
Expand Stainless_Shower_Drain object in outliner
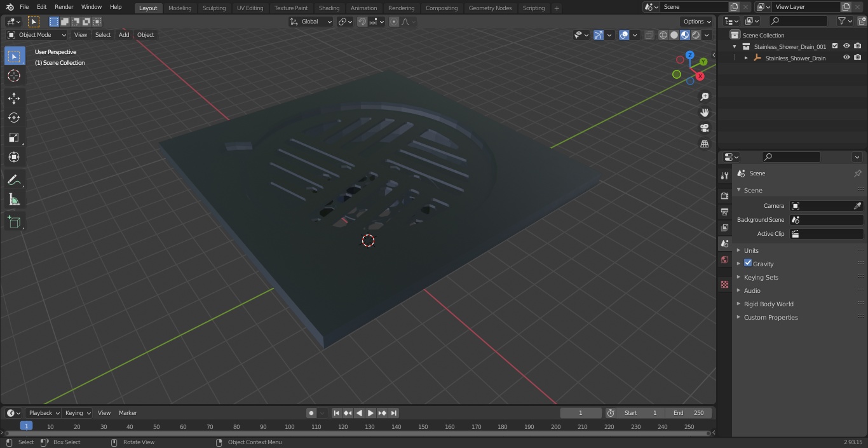coord(746,58)
